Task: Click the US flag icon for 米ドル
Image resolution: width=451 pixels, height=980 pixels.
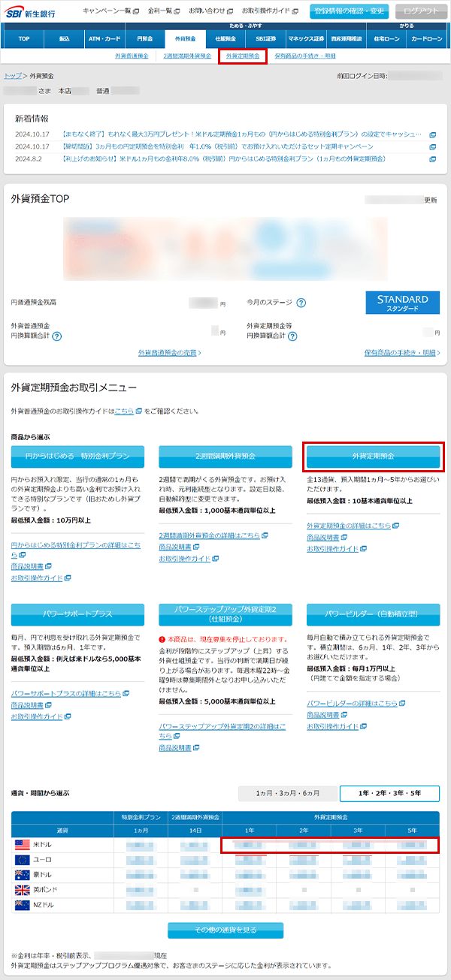Action: [x=23, y=845]
